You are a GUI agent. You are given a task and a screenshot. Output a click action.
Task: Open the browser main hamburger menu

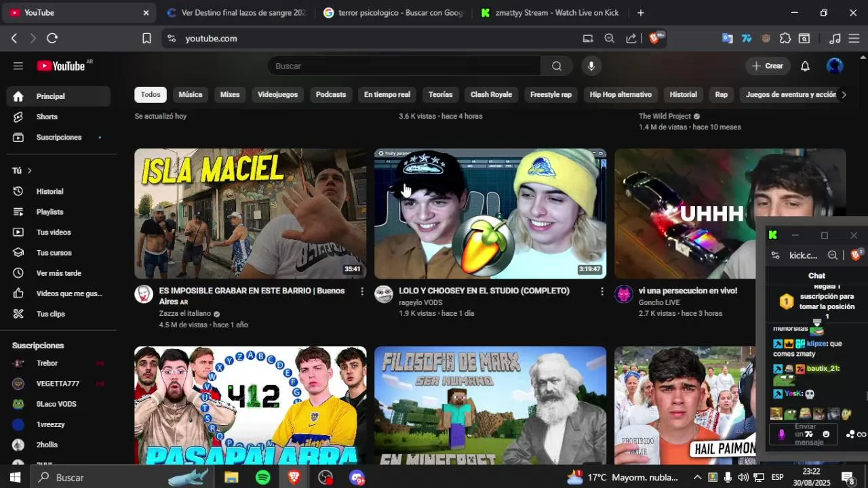(854, 39)
